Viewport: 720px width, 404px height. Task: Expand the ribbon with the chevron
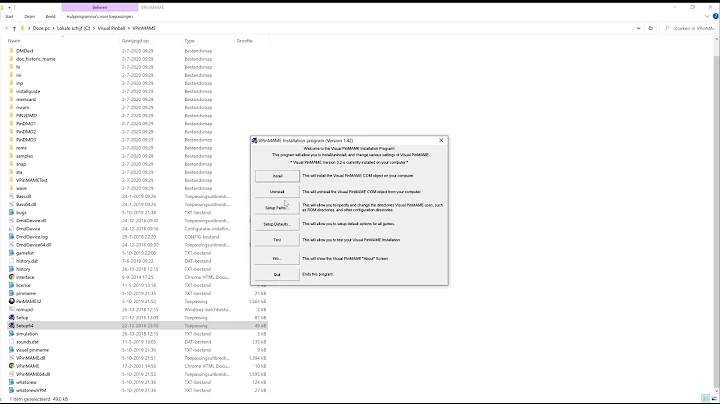(707, 17)
